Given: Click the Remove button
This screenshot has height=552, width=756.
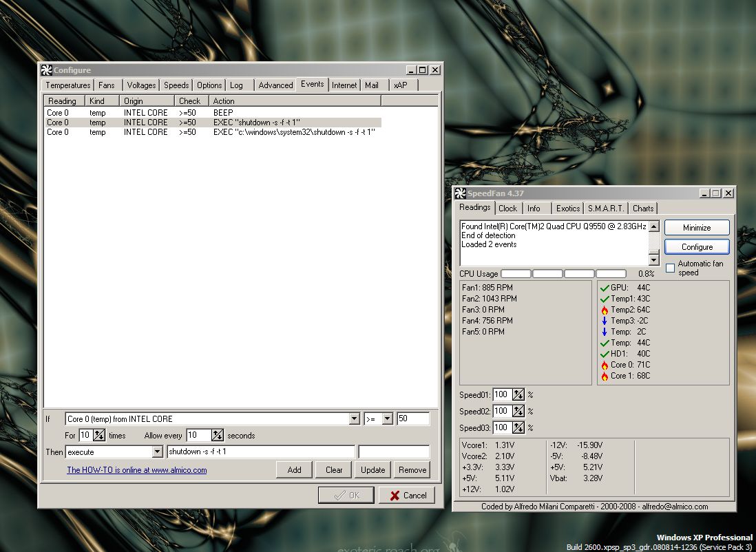Looking at the screenshot, I should point(412,470).
